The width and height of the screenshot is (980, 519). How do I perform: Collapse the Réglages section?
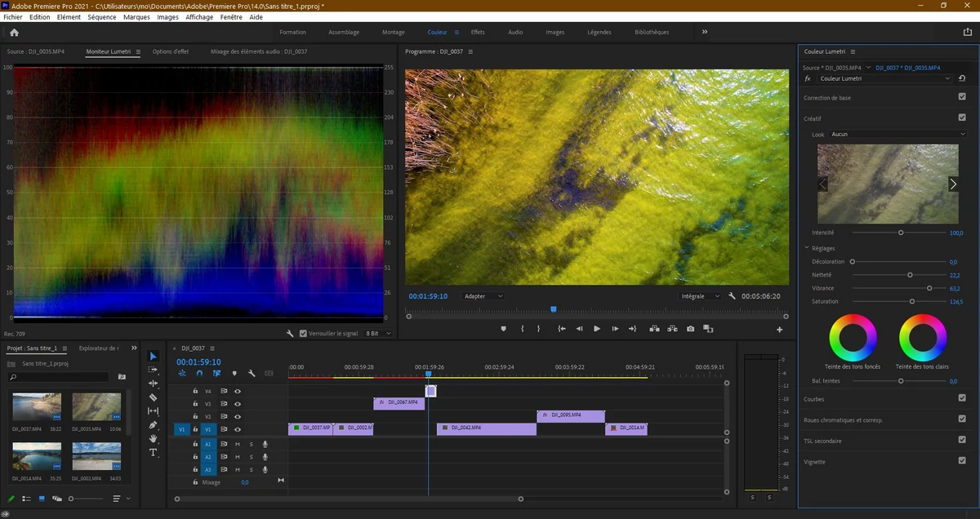point(807,248)
